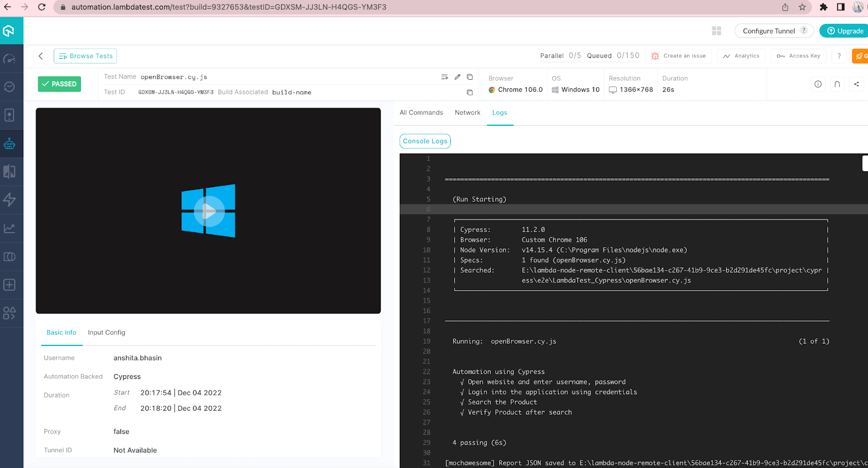Screen dimensions: 868x468
Task: Copy the Test ID with copy icon
Action: [x=470, y=93]
